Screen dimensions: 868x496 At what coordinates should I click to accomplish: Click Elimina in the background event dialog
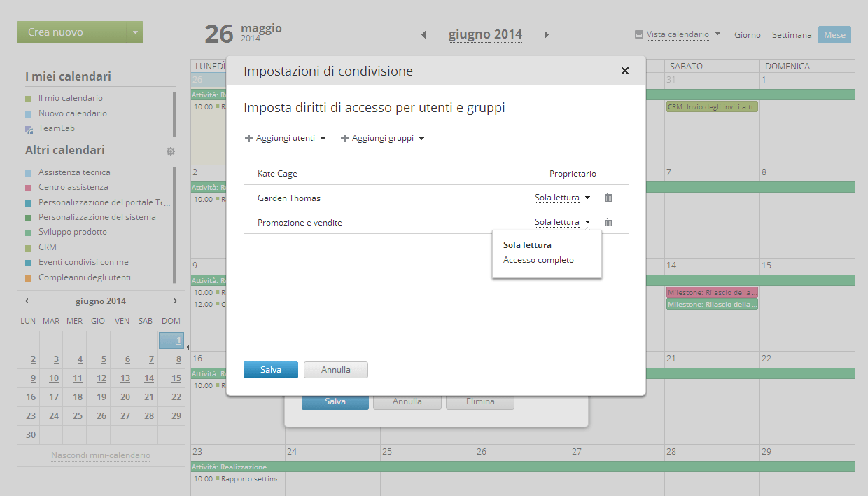click(480, 402)
